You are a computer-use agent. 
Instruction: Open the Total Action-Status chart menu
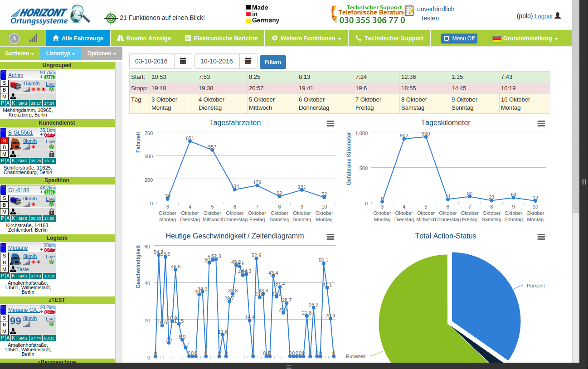[541, 237]
